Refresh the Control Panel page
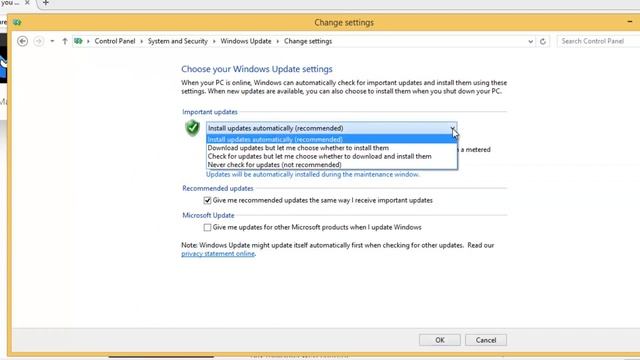This screenshot has height=360, width=640. (x=542, y=42)
